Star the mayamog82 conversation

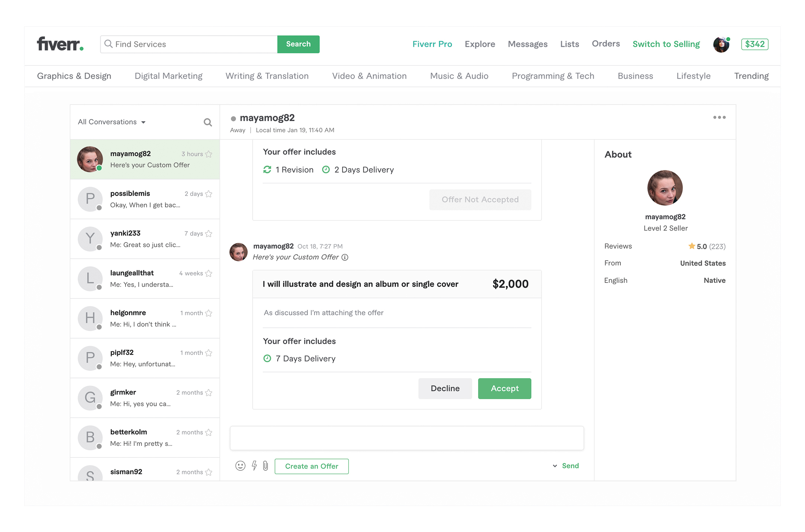coord(209,154)
